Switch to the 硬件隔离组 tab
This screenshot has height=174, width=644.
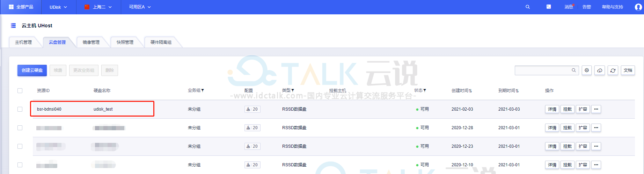click(x=161, y=42)
